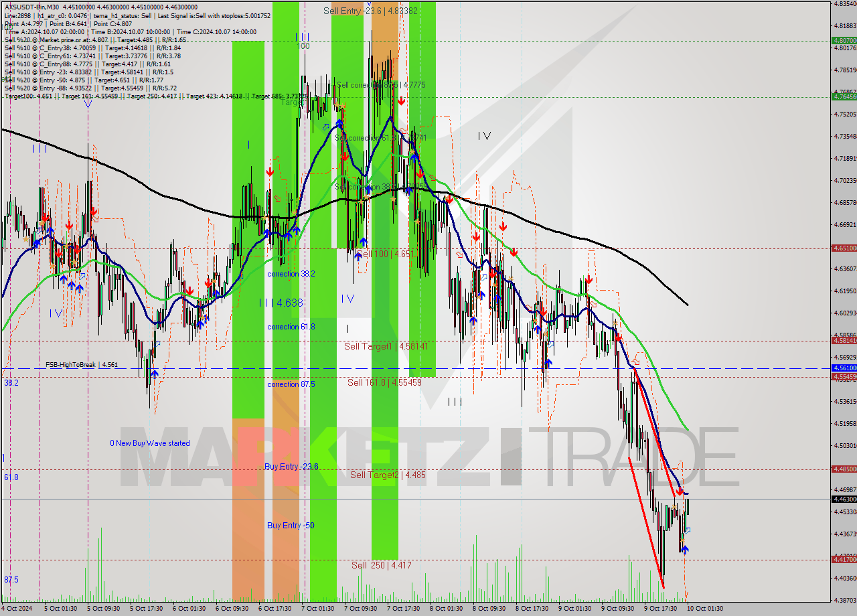The width and height of the screenshot is (857, 616).
Task: Click the red 4.41700 price tag
Action: pos(844,559)
